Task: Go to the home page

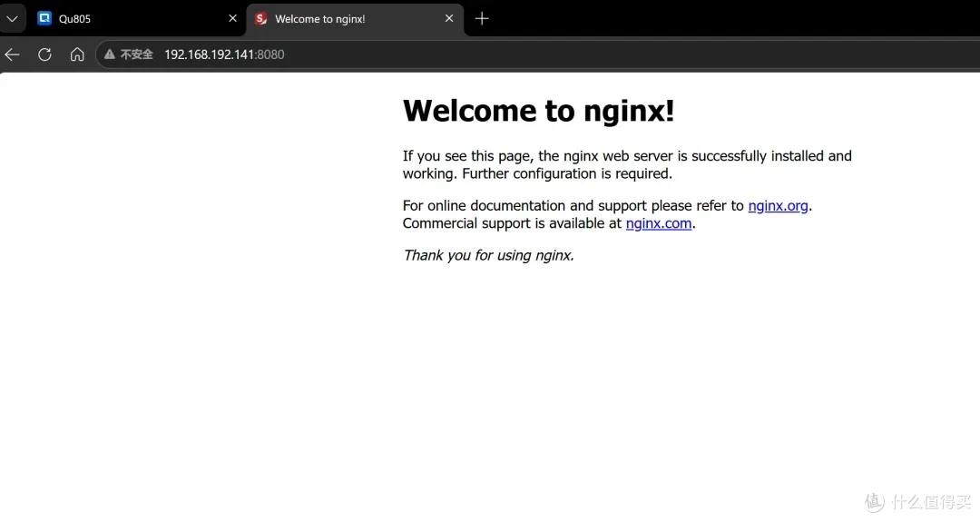Action: 77,54
